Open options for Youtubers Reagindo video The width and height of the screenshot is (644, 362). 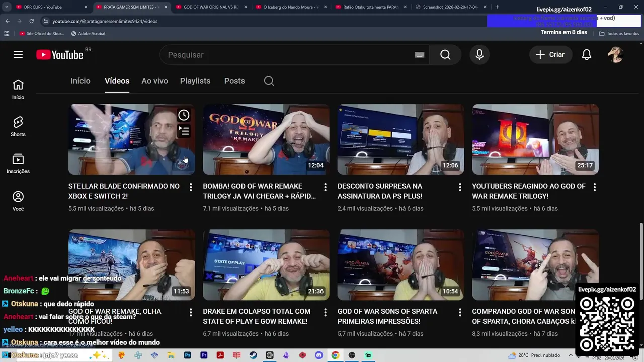point(594,187)
